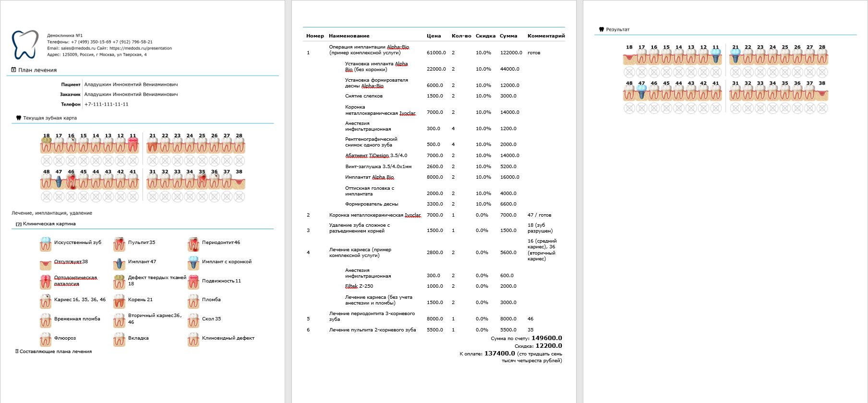
Task: Click the Периодонтит 46 legend icon
Action: (x=193, y=244)
